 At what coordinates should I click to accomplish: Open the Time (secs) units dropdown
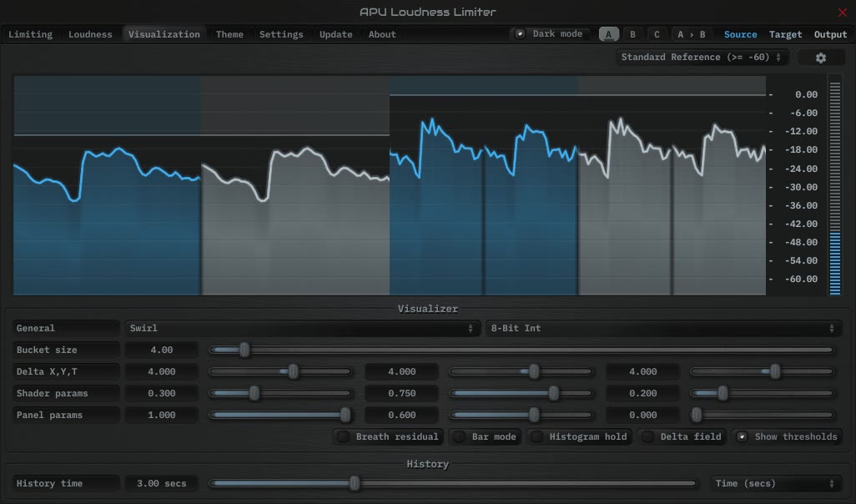pyautogui.click(x=775, y=483)
